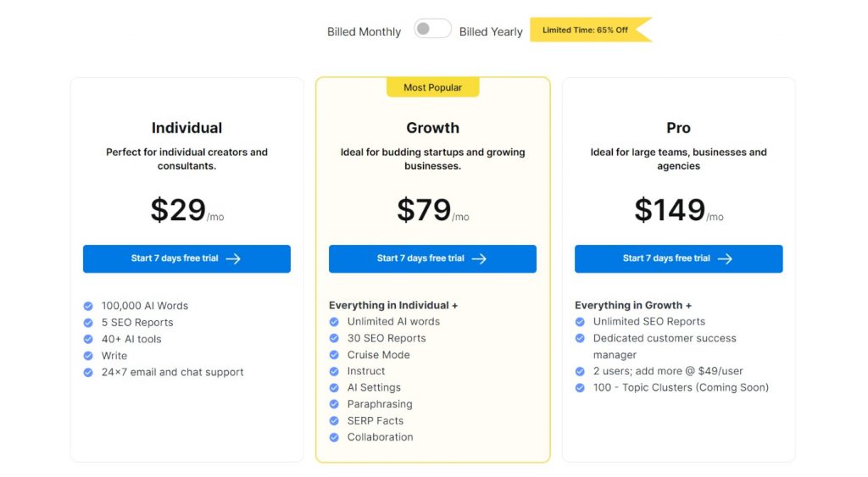Image resolution: width=868 pixels, height=477 pixels.
Task: Click the Limited Time 65% Off banner
Action: pyautogui.click(x=590, y=30)
